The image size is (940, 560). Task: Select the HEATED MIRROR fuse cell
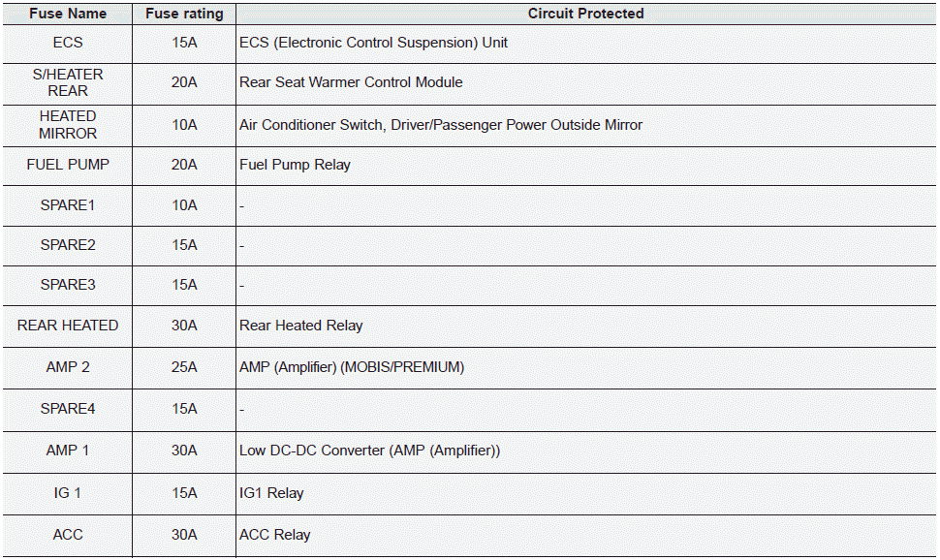(68, 125)
